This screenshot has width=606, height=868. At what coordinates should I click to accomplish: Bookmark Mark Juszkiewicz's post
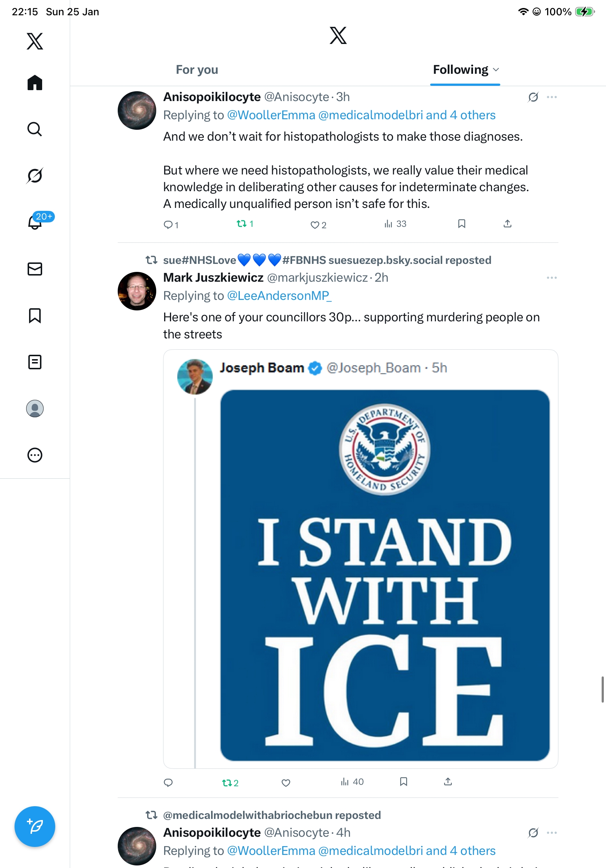click(x=404, y=781)
